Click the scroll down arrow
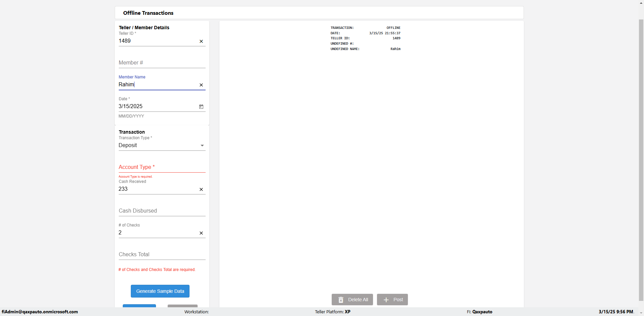644x316 pixels. coord(641,313)
